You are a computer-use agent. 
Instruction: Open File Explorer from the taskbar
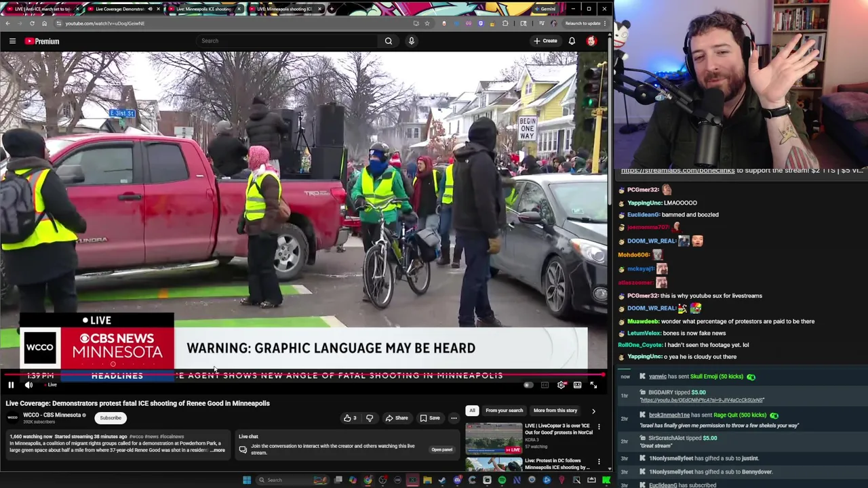pyautogui.click(x=427, y=480)
